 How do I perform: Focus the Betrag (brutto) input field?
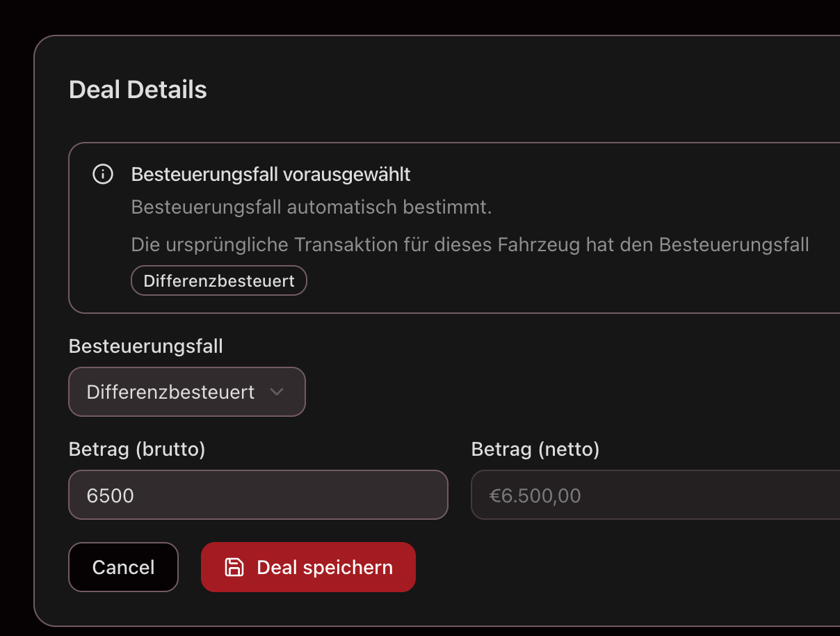coord(258,495)
